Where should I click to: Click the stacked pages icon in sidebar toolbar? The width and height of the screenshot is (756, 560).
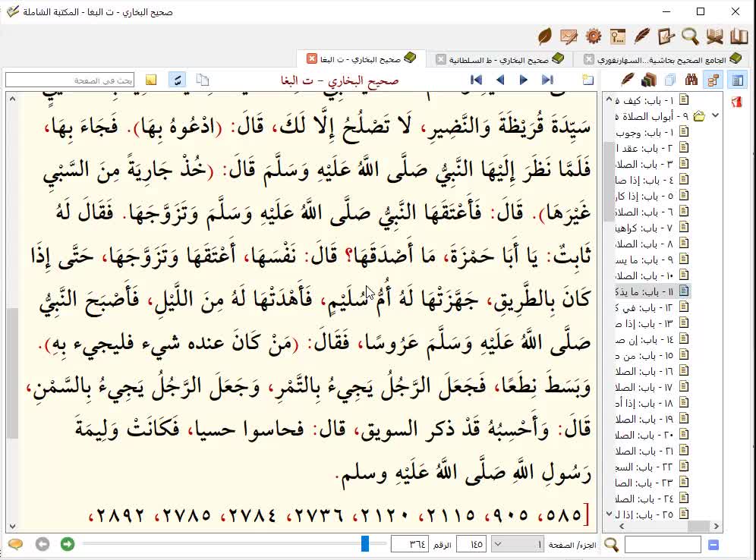(670, 80)
